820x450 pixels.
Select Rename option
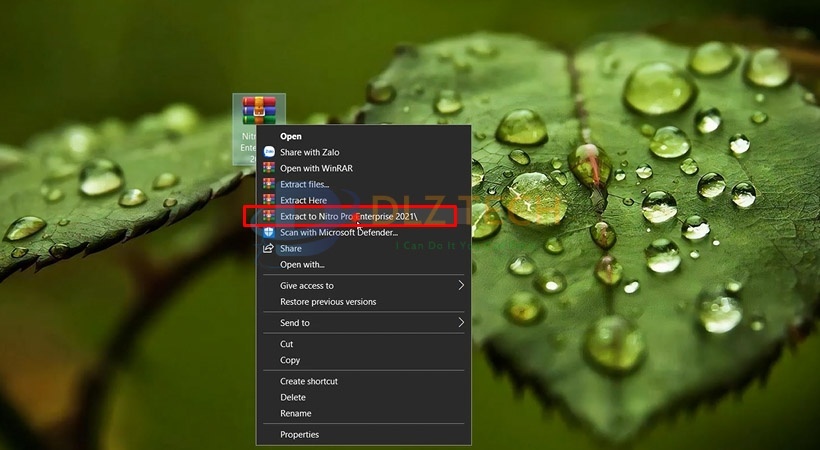(x=295, y=413)
